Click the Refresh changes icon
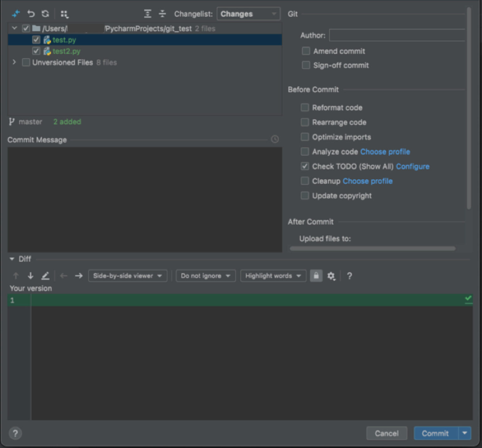The width and height of the screenshot is (482, 448). pos(45,14)
